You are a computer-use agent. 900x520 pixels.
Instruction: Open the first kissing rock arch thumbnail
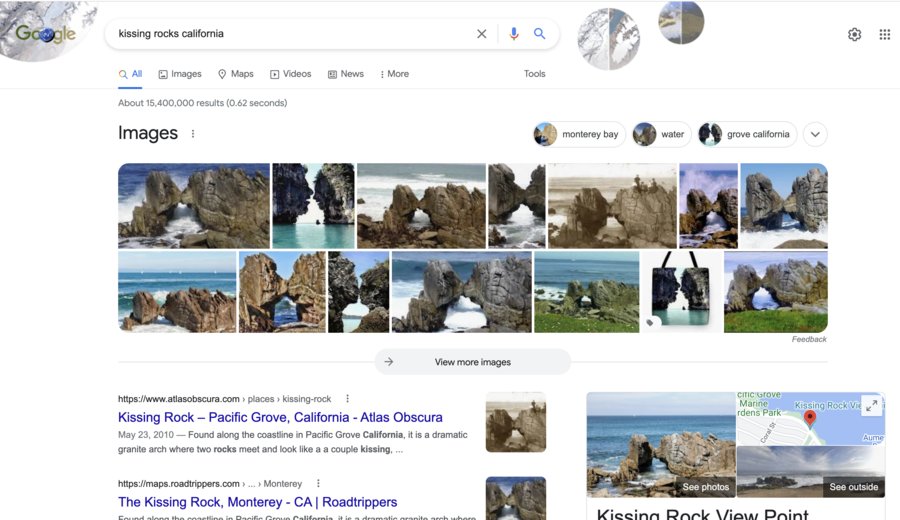point(194,206)
